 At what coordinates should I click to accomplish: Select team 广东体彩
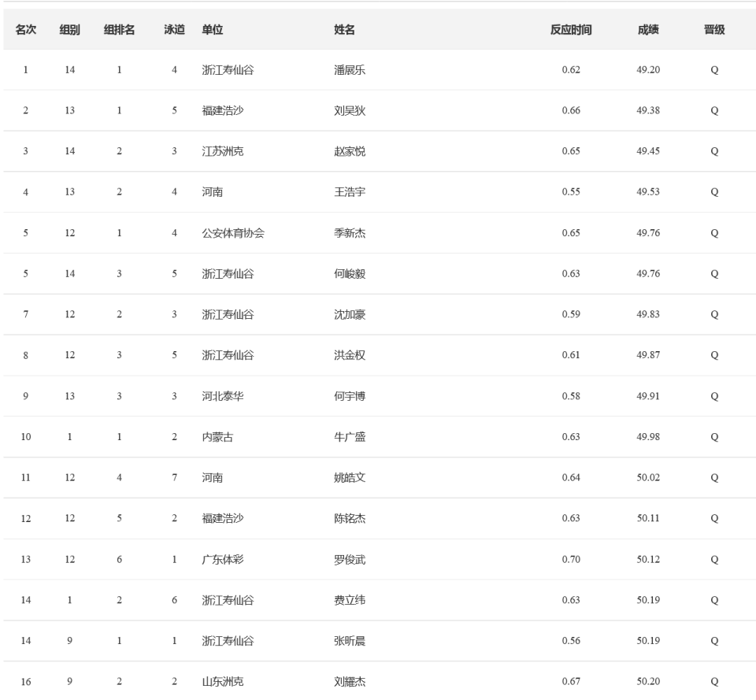pos(223,560)
